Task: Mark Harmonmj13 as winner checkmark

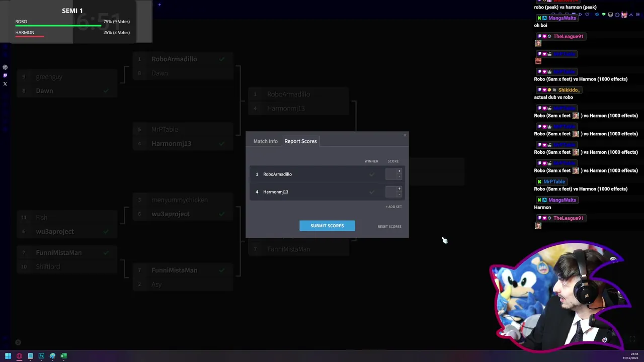Action: pyautogui.click(x=372, y=192)
